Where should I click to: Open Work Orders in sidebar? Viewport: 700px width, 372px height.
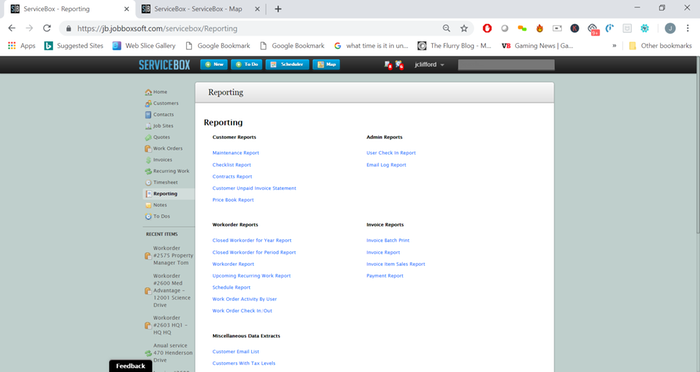tap(163, 148)
